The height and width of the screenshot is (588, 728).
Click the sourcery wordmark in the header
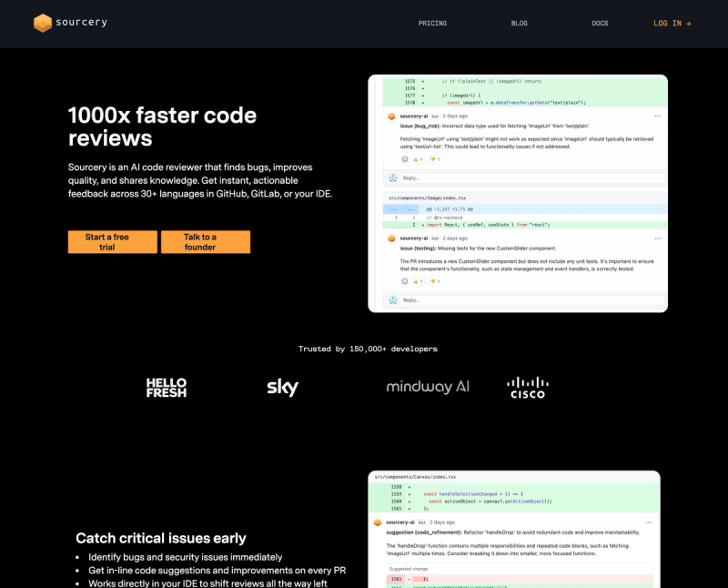[81, 22]
